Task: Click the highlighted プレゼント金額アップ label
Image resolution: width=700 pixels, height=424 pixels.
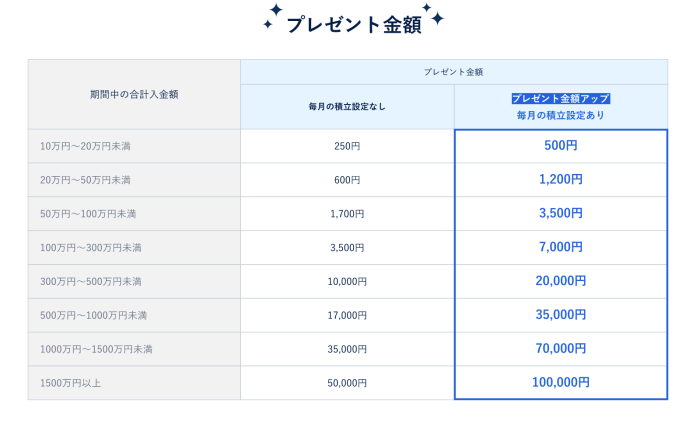Action: pyautogui.click(x=560, y=98)
